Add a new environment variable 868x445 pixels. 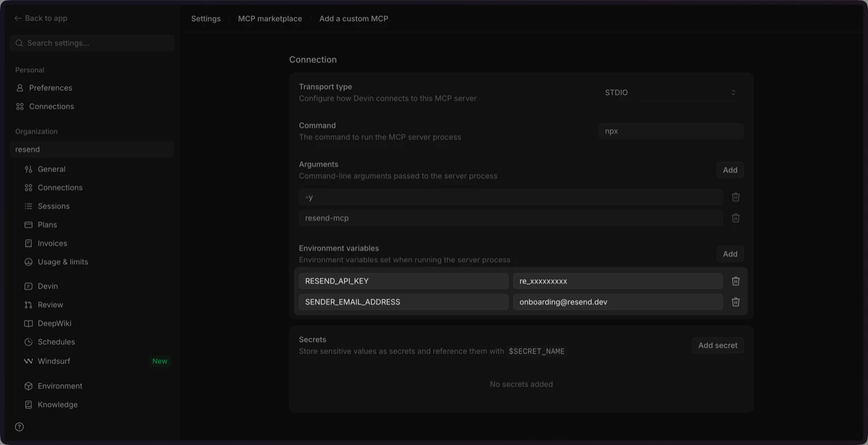(730, 254)
